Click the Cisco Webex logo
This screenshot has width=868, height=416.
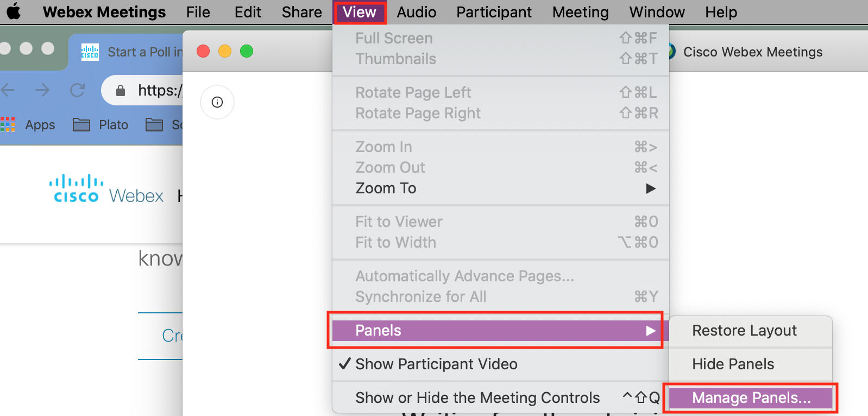(x=76, y=187)
